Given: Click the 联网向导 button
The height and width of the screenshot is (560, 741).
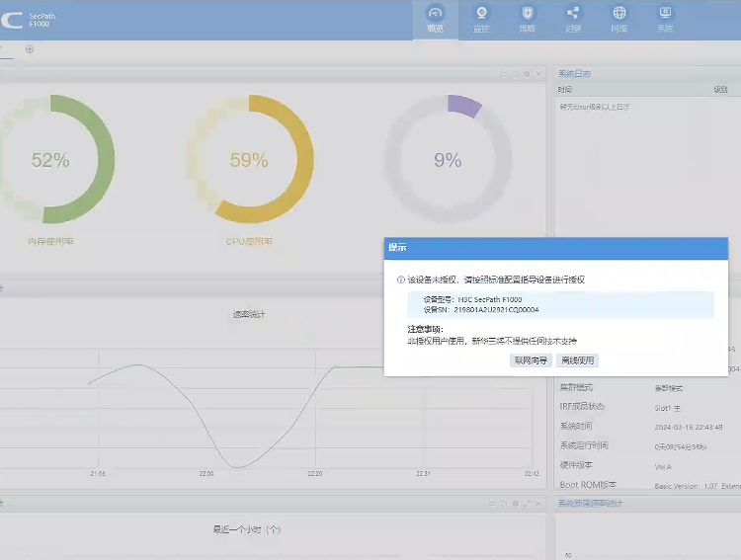Looking at the screenshot, I should [x=531, y=360].
